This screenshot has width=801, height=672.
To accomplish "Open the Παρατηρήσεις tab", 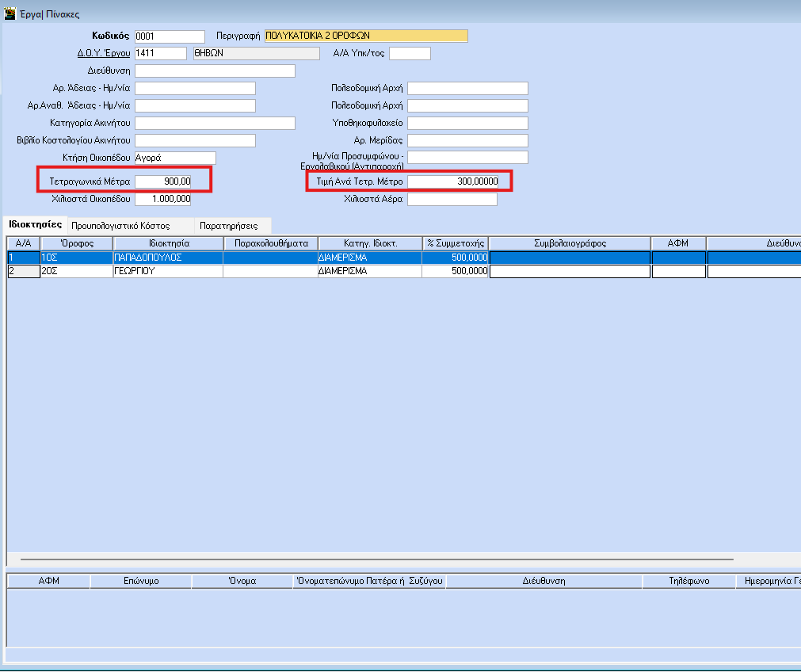I will coord(228,225).
